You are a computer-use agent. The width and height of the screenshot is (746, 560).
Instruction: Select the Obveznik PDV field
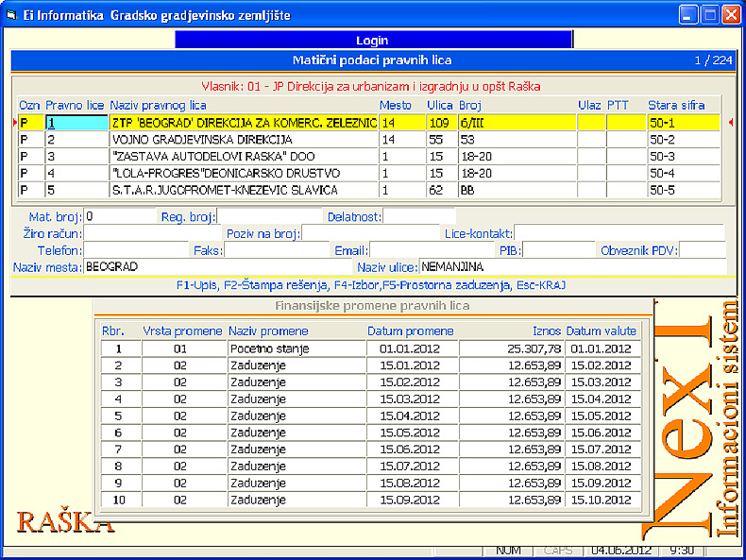(702, 250)
